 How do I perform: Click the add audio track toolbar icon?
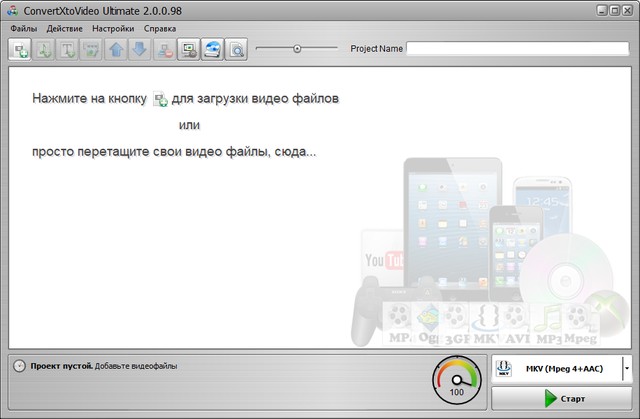point(44,49)
